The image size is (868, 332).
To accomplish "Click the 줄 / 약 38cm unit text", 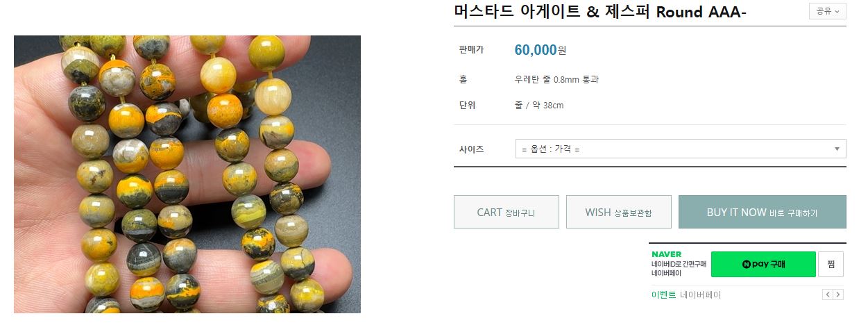I will (539, 106).
